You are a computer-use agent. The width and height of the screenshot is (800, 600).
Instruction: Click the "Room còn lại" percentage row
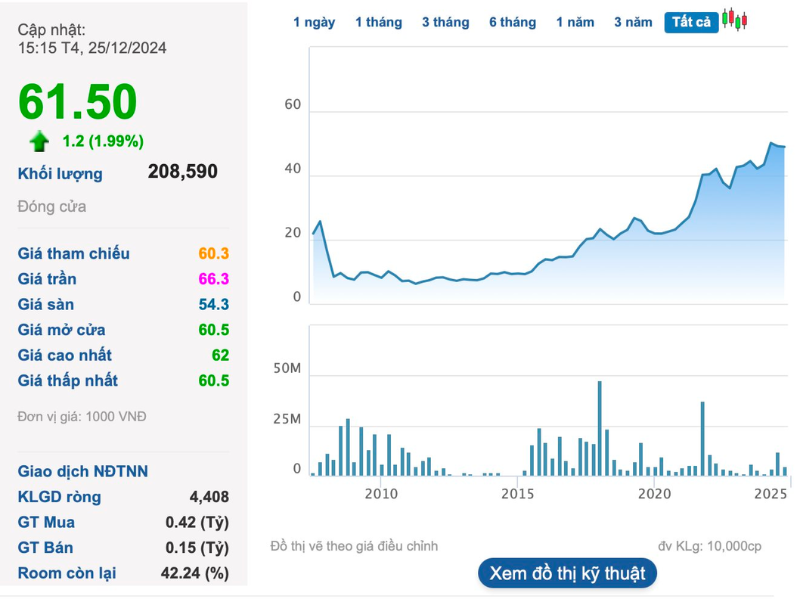coord(123,573)
